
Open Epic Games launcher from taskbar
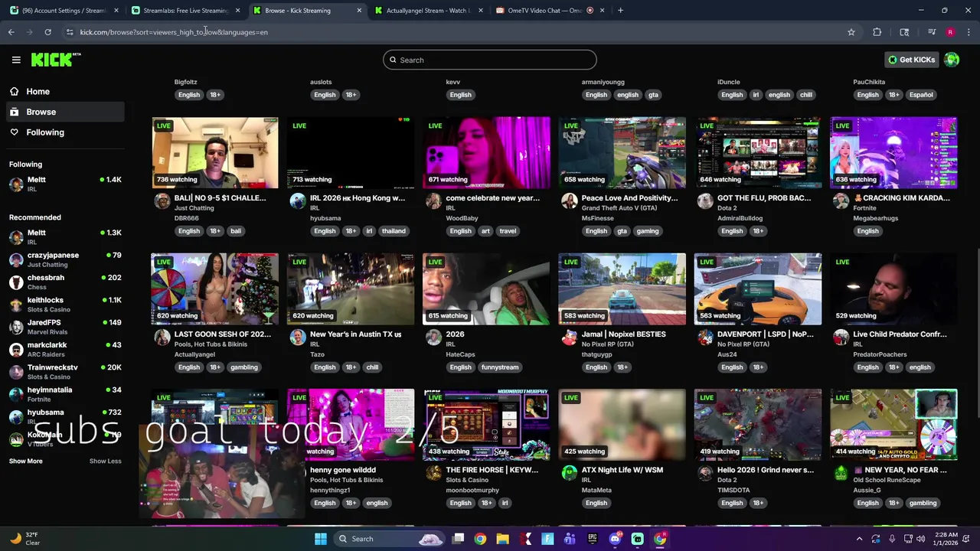[x=593, y=539]
